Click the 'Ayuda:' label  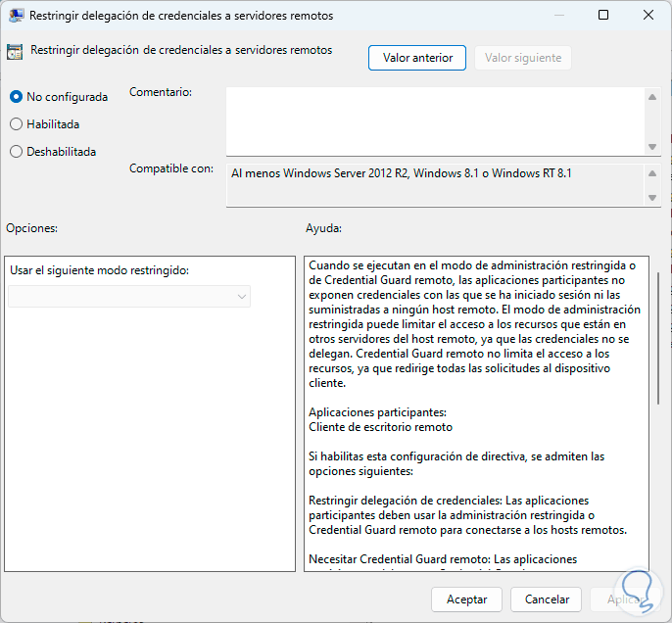pos(323,228)
